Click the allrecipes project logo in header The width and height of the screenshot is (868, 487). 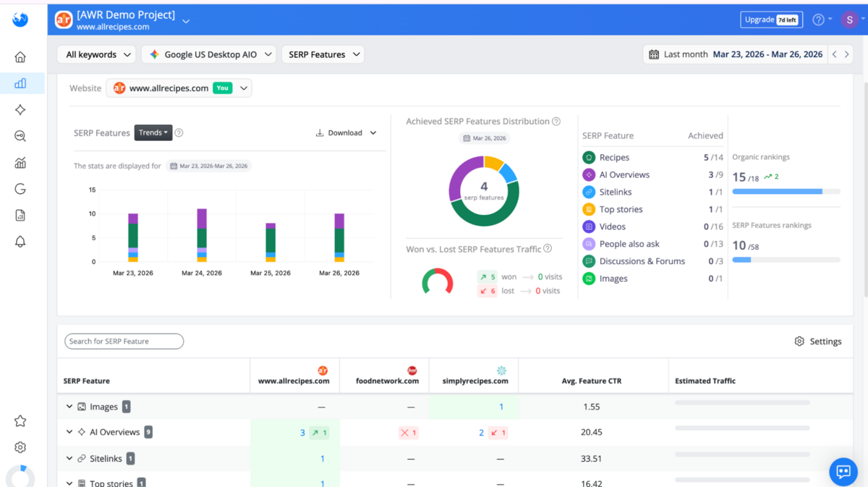(x=64, y=20)
